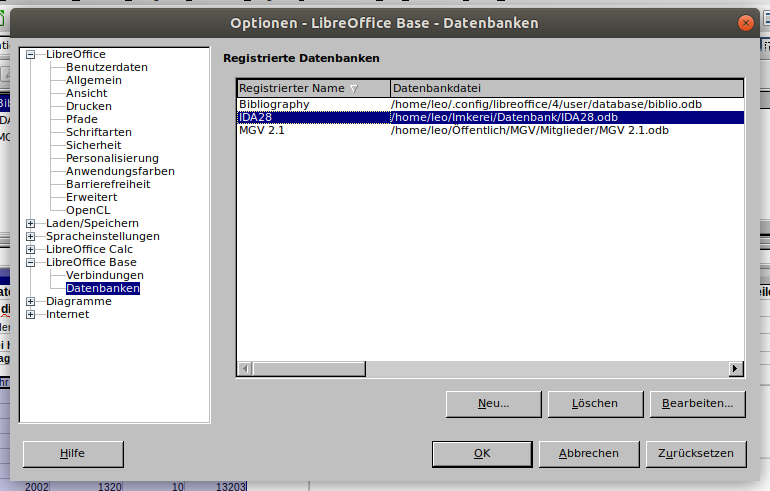Open Bearbeiten... for selected database
Screen dimensions: 770x491
pyautogui.click(x=697, y=404)
